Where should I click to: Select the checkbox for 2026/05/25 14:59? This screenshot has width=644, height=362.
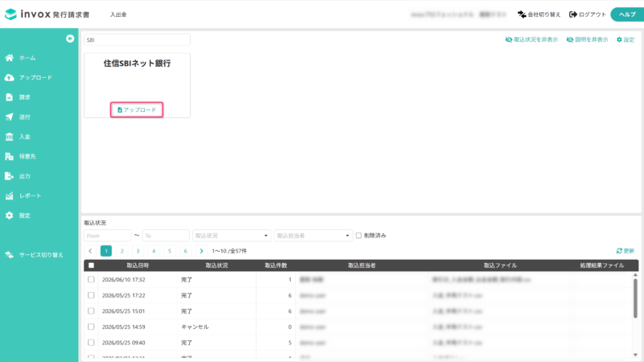coord(91,327)
